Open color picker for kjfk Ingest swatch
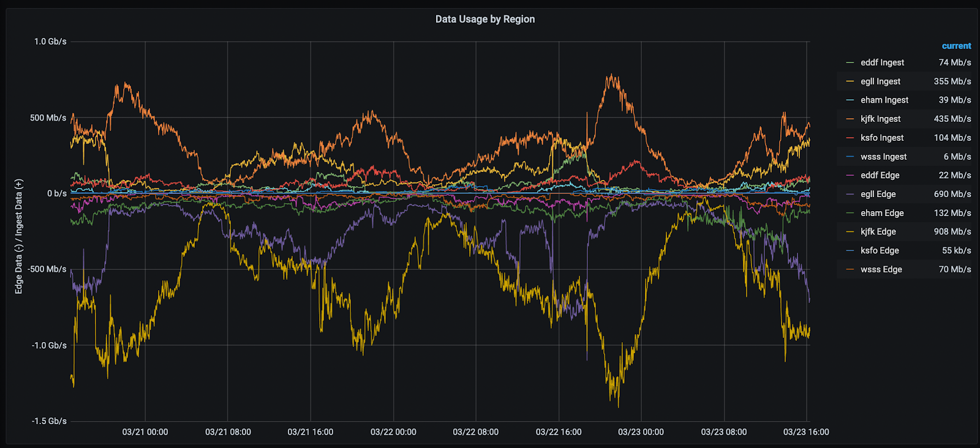Screen dimensions: 980x448 pyautogui.click(x=850, y=119)
